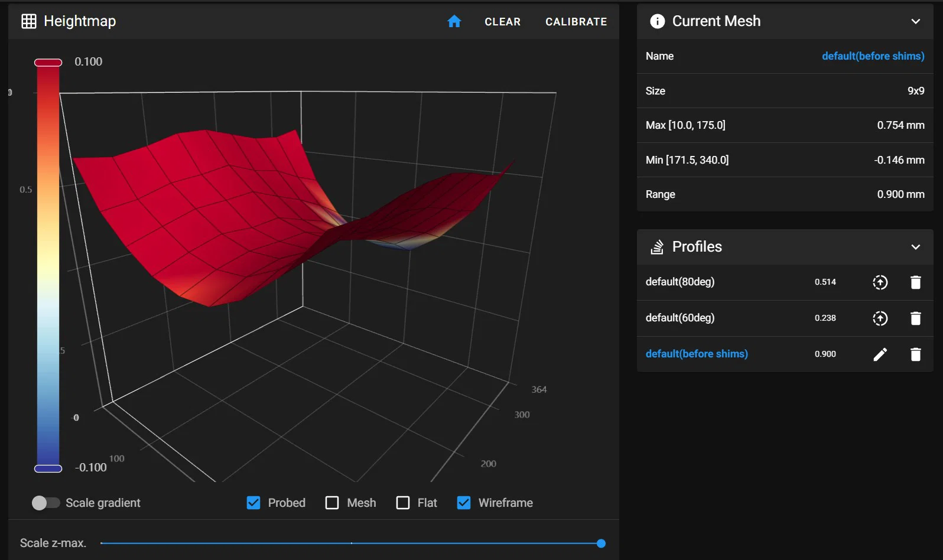Click the Max 0.754 mm value
Viewport: 943px width, 560px height.
pyautogui.click(x=900, y=125)
